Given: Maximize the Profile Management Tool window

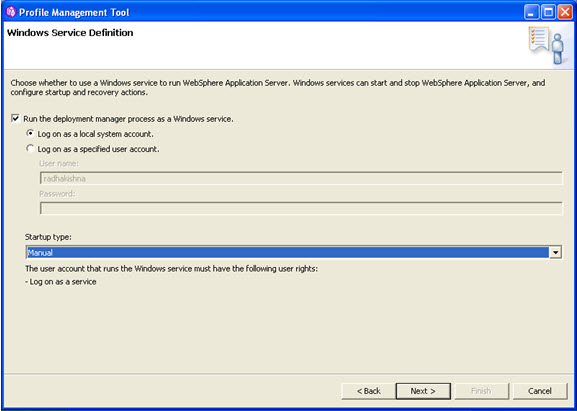Looking at the screenshot, I should point(548,13).
